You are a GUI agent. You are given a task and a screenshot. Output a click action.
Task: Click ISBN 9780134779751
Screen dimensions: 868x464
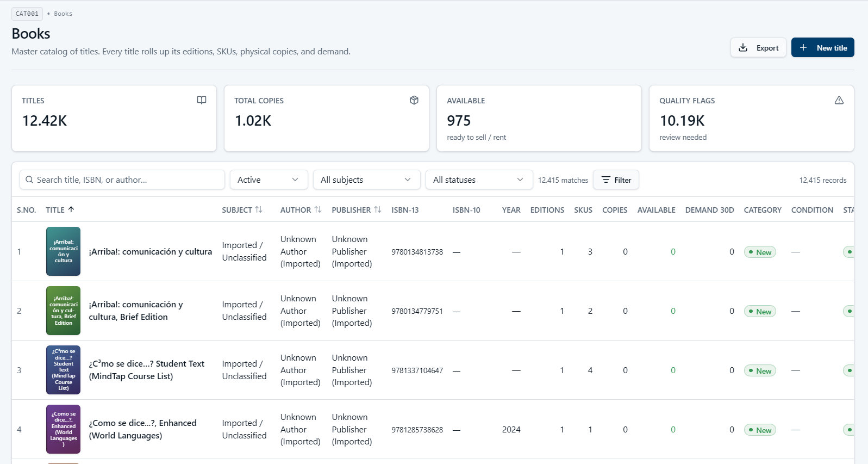[x=417, y=311]
